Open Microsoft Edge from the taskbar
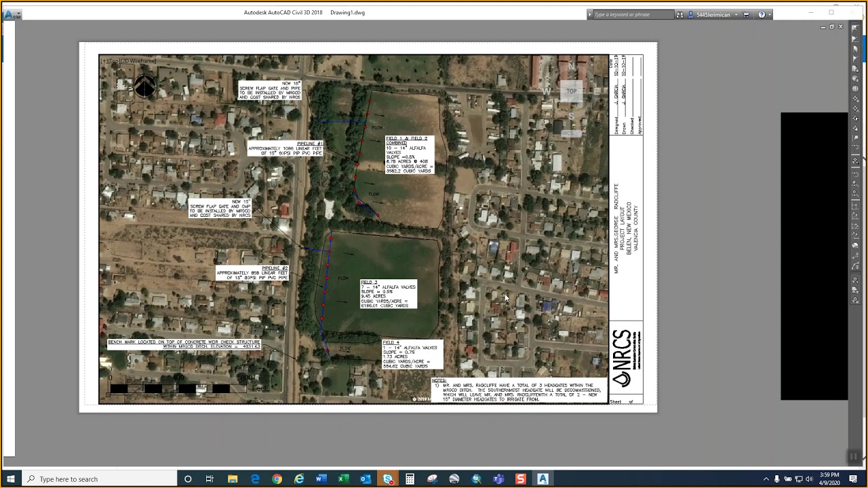 click(255, 479)
